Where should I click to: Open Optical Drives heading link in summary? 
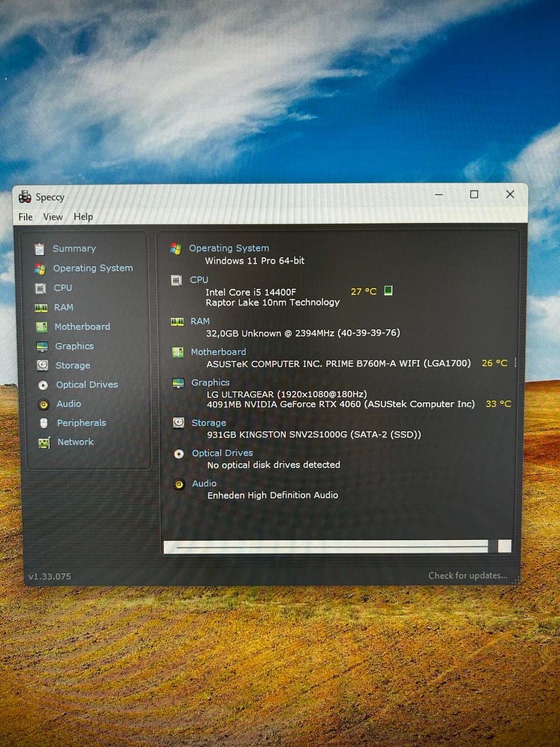(x=223, y=453)
